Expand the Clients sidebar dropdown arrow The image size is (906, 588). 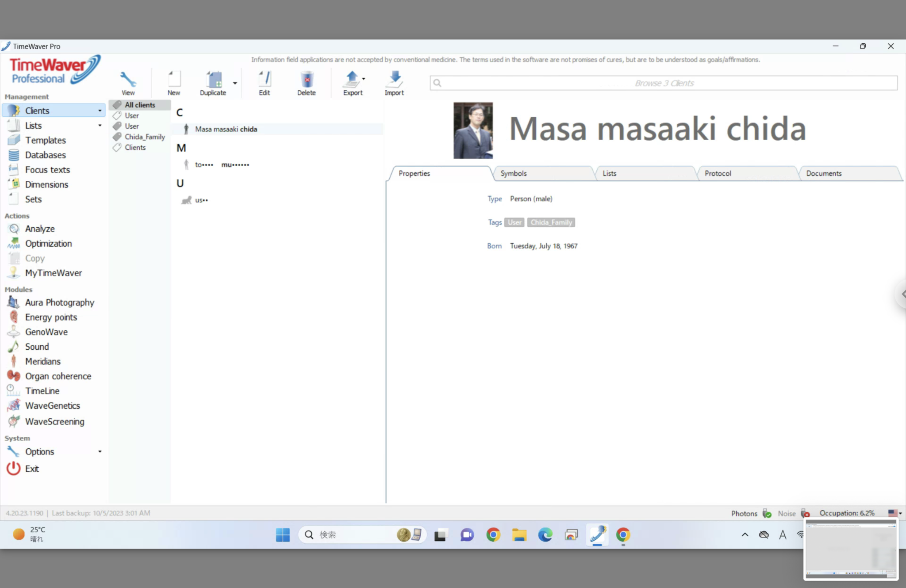coord(100,111)
